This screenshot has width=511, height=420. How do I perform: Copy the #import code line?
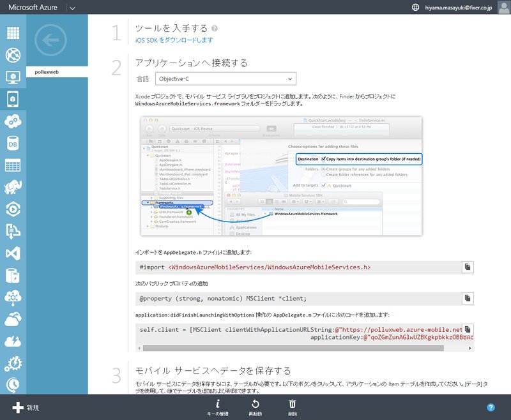(468, 267)
